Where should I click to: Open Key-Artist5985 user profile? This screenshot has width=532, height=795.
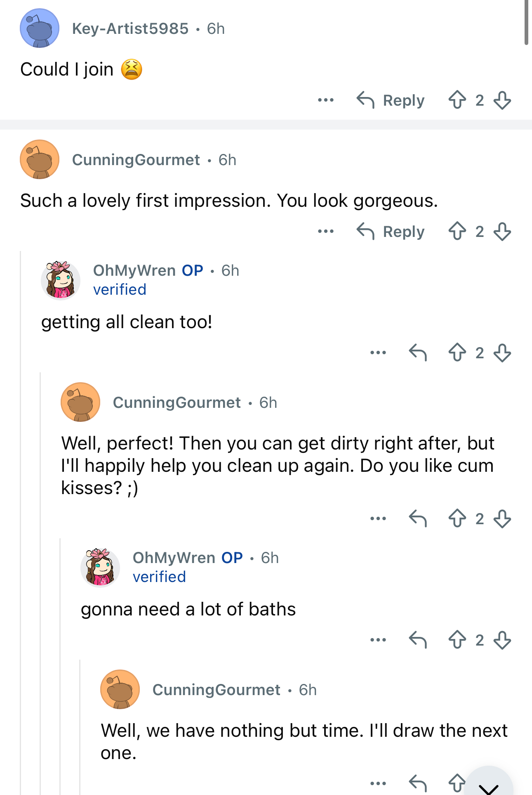pos(130,28)
